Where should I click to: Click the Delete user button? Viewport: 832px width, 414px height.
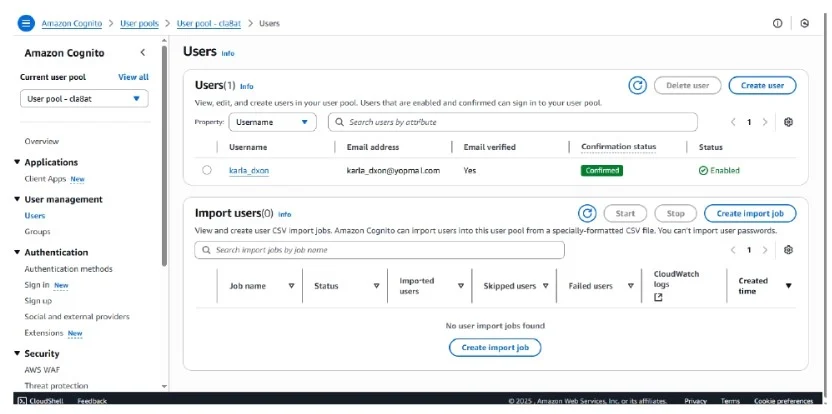pos(688,85)
